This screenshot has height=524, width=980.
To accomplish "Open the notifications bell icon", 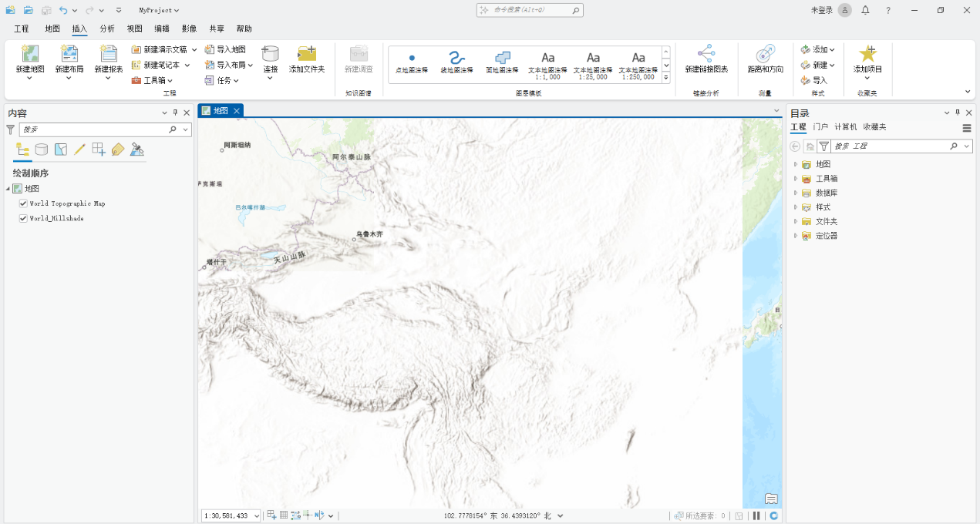I will point(865,10).
